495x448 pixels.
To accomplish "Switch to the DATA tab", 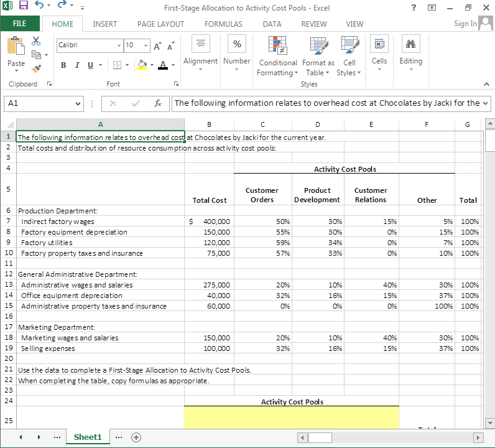I will (x=272, y=24).
